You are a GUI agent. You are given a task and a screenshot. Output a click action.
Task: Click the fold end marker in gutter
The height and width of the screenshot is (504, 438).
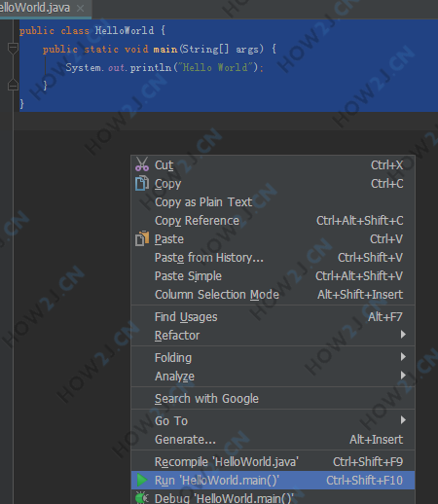(x=13, y=85)
